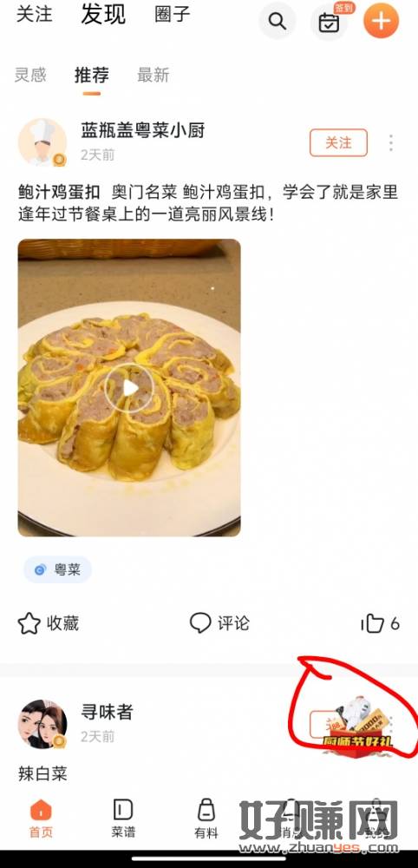Like the post with thumbs-up icon
Image resolution: width=418 pixels, height=868 pixels.
[372, 623]
